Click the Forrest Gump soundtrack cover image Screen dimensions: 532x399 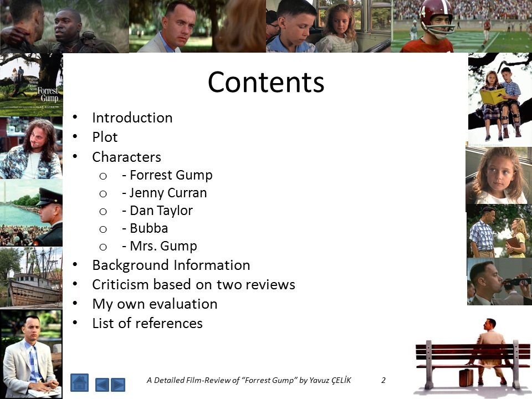tap(31, 84)
